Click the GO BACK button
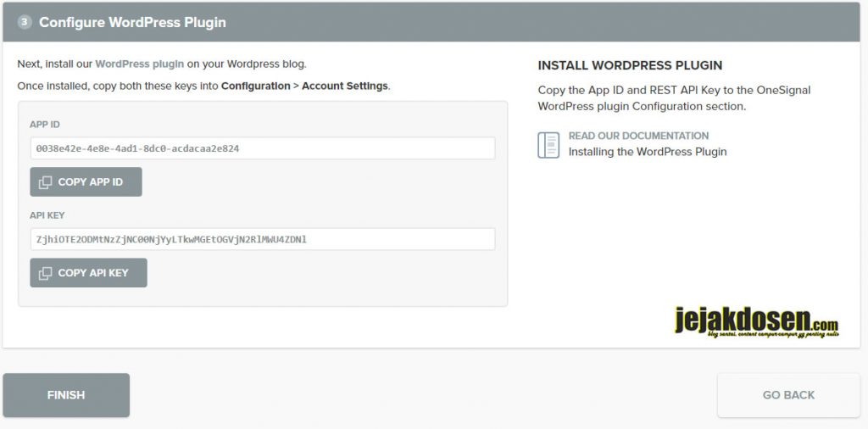The width and height of the screenshot is (868, 429). coord(788,395)
